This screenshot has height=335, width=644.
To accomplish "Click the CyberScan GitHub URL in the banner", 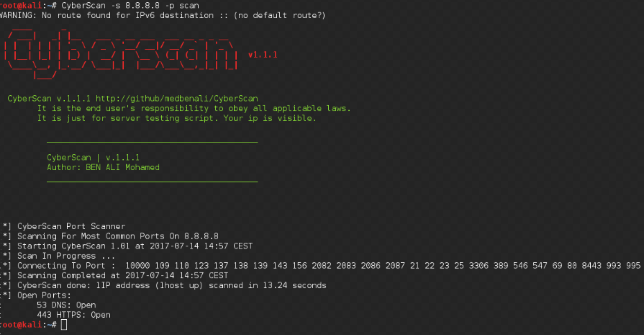I will (x=176, y=99).
